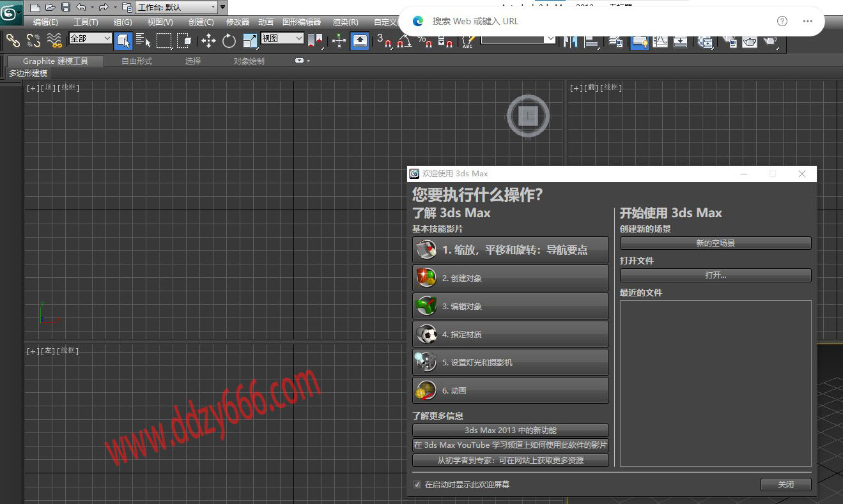This screenshot has width=843, height=504.
Task: Click the New Scene icon in quick access toolbar
Action: coord(35,7)
